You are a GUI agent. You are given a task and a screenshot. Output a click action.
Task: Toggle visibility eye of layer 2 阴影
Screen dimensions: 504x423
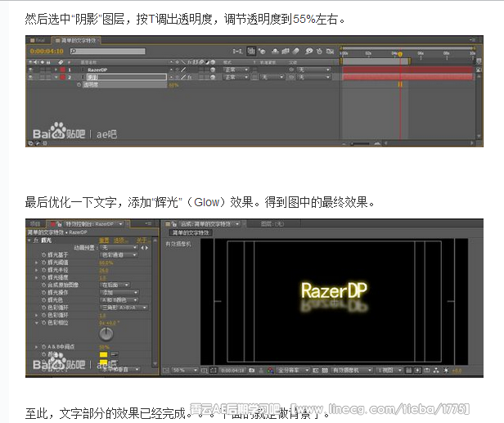click(x=31, y=77)
